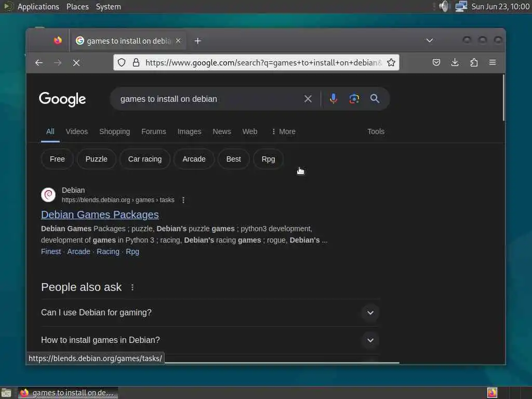Open the Arcade sitelink under Debian result

coord(79,252)
